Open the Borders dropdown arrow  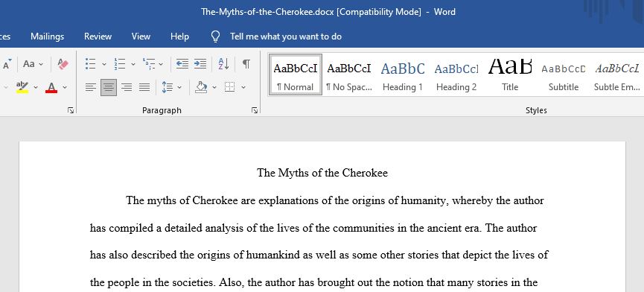[243, 87]
